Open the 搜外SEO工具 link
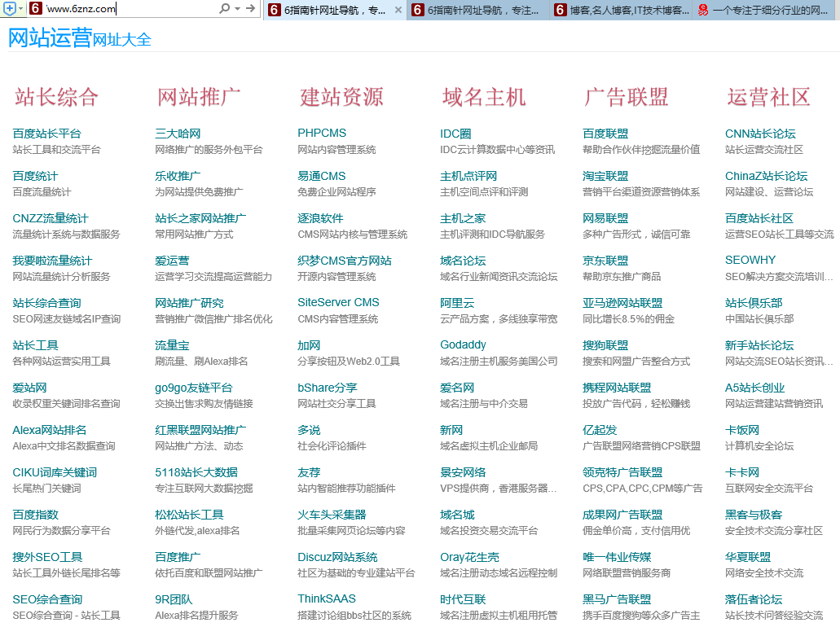The width and height of the screenshot is (840, 627). pyautogui.click(x=48, y=556)
